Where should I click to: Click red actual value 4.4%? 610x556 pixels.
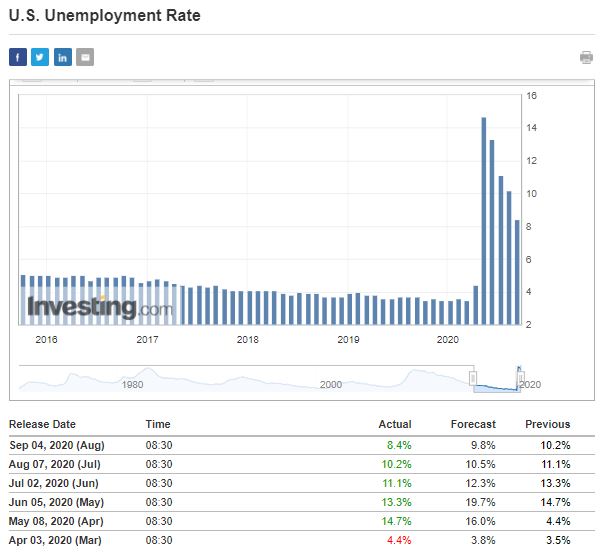399,540
